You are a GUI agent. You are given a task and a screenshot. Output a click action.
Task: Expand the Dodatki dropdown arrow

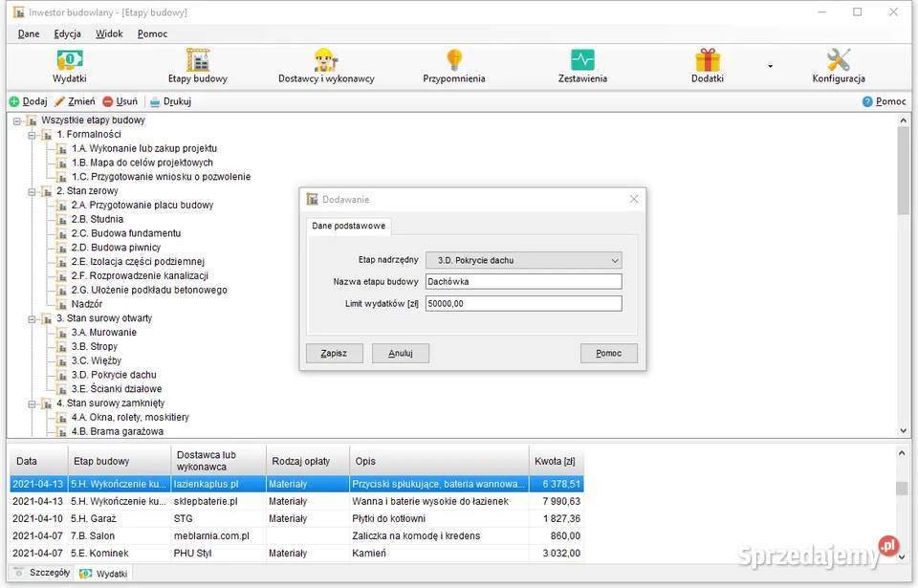pyautogui.click(x=770, y=67)
